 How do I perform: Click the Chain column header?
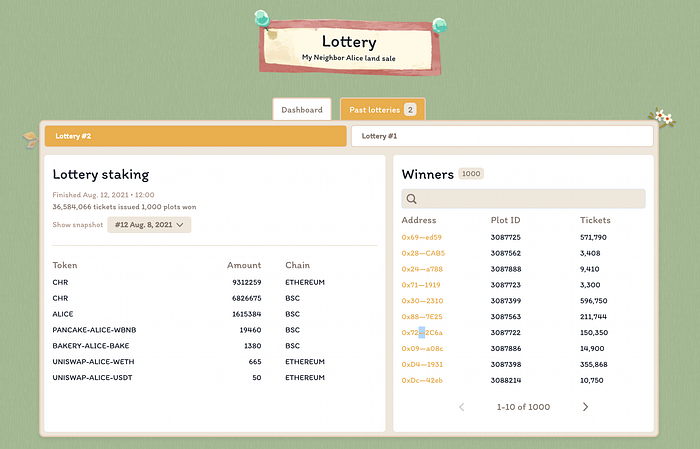coord(297,265)
